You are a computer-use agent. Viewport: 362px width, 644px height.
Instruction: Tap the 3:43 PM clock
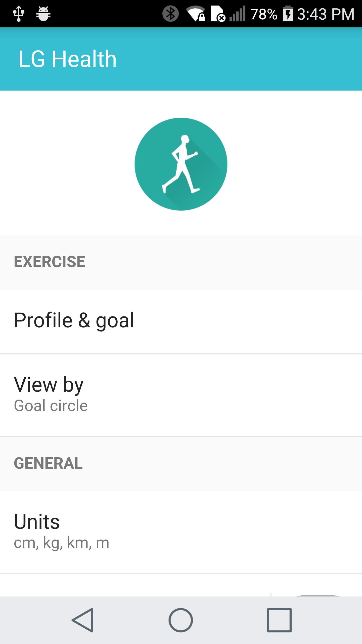[x=326, y=14]
